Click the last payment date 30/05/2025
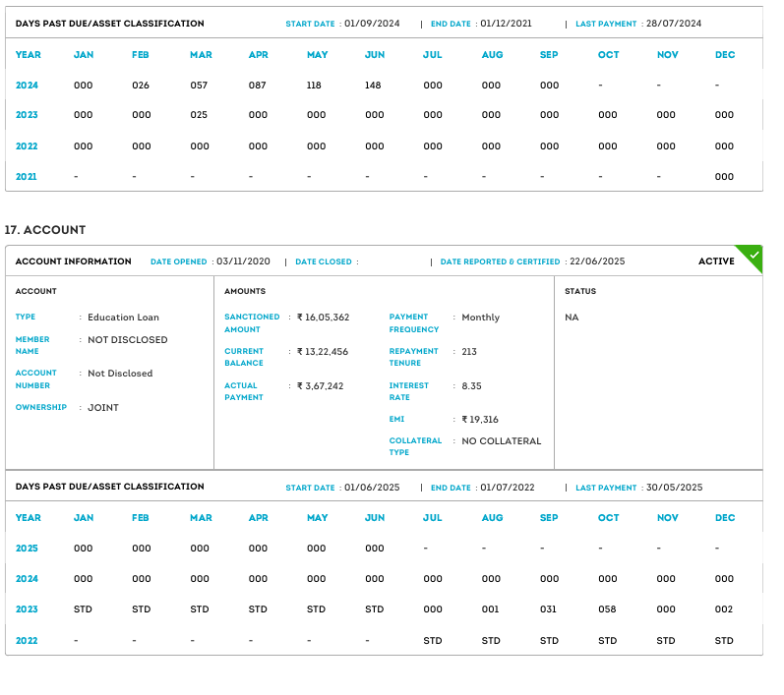 (675, 488)
